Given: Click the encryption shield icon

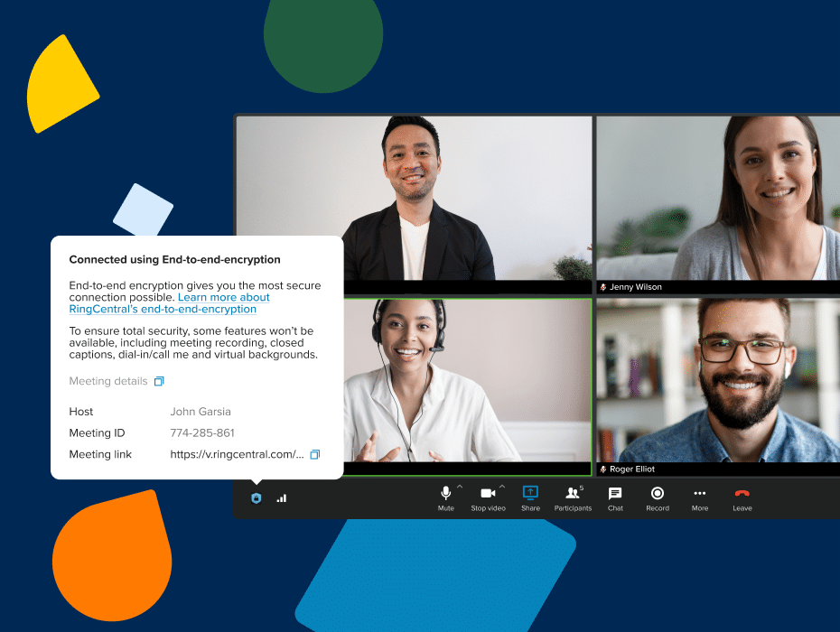Looking at the screenshot, I should pos(257,497).
